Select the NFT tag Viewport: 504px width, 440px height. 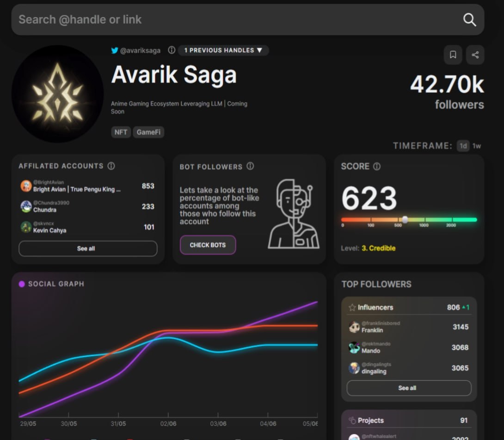(x=121, y=132)
